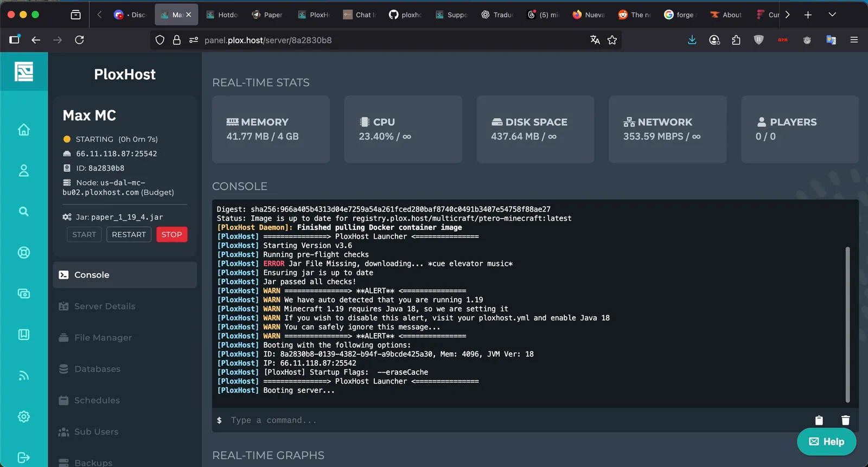868x467 pixels.
Task: Open the settings gear icon in left rail
Action: coord(24,417)
